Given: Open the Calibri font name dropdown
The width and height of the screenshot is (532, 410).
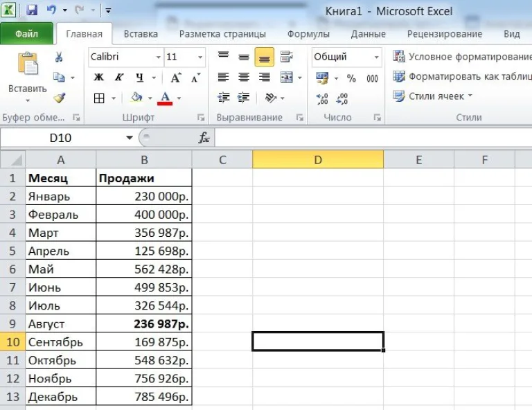Looking at the screenshot, I should tap(158, 57).
